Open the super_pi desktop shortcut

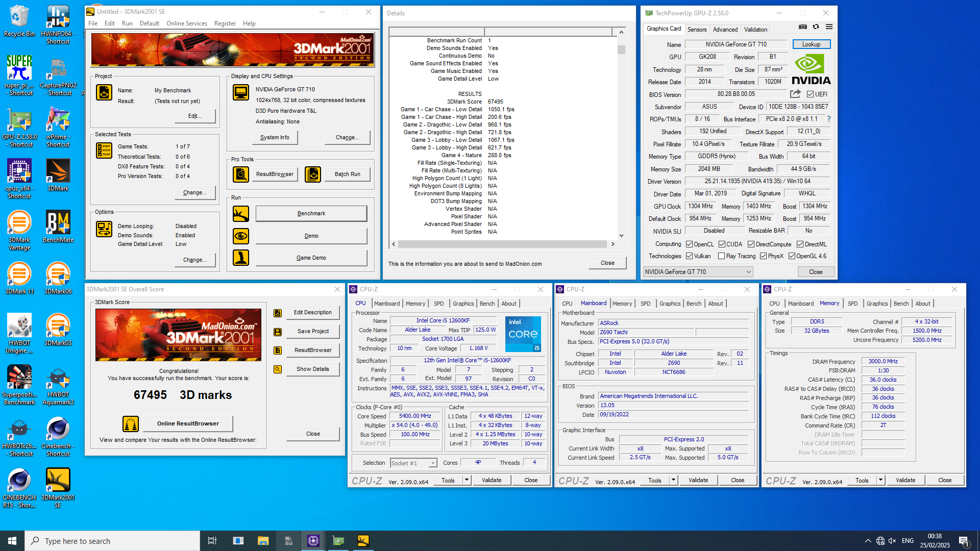click(x=19, y=76)
